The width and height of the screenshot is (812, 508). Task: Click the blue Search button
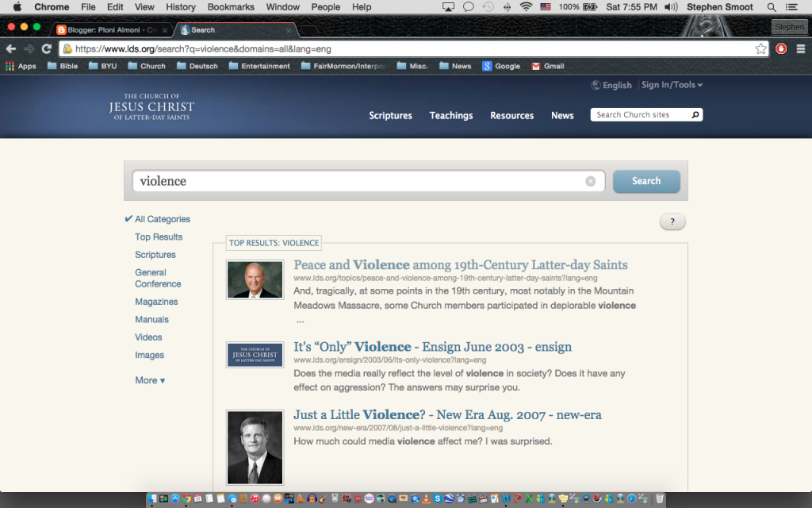click(x=646, y=181)
